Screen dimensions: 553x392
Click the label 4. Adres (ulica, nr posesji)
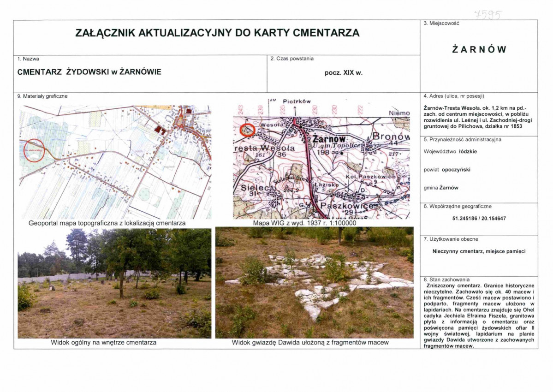tap(454, 96)
